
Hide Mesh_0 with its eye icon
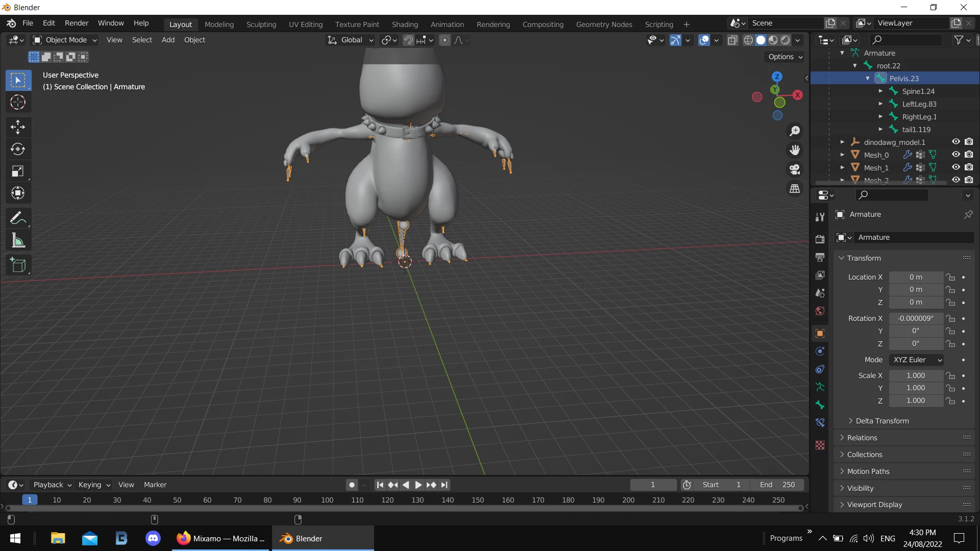click(955, 155)
